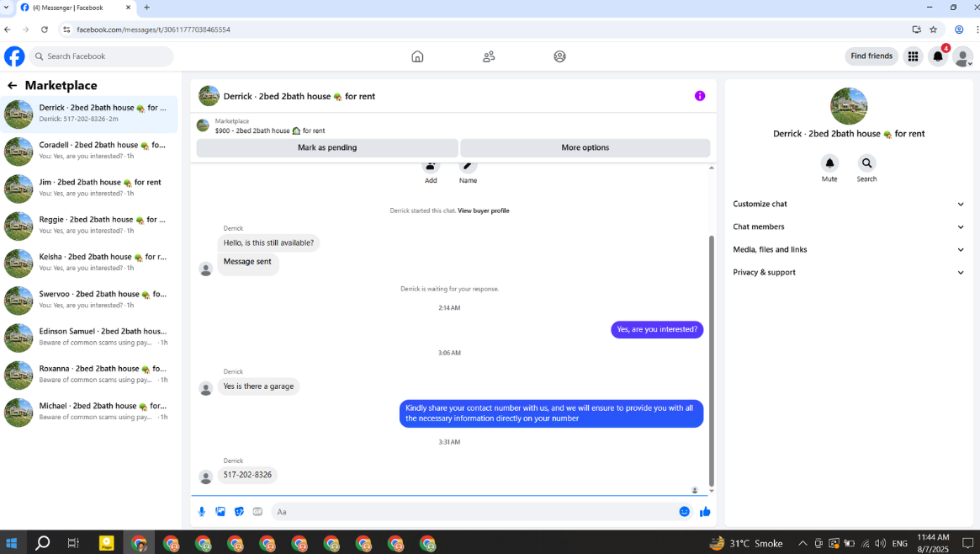The width and height of the screenshot is (980, 554).
Task: Open the Groups icon in top navigation
Action: 559,56
